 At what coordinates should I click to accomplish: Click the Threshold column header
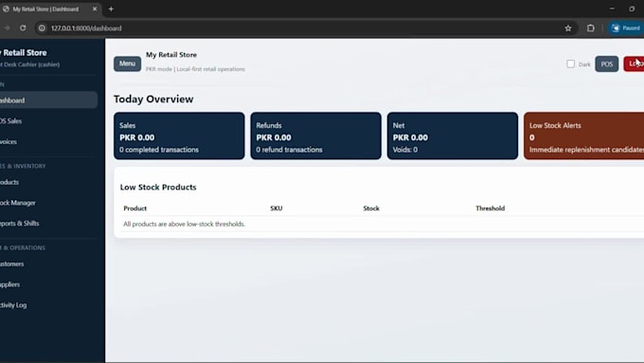(490, 208)
